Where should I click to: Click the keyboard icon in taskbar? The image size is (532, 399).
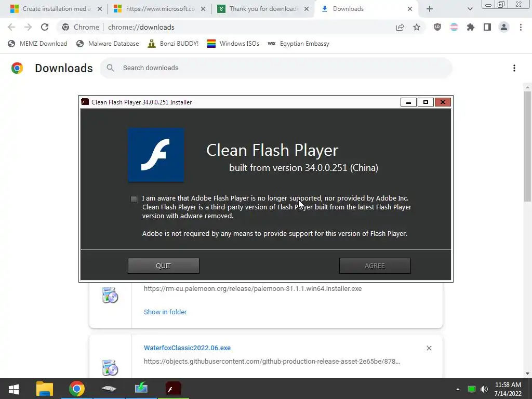click(x=109, y=389)
